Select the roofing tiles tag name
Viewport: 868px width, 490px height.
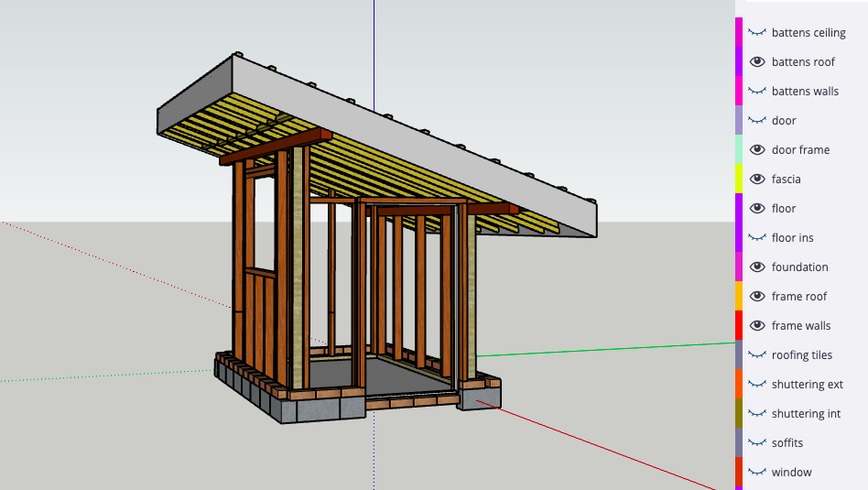[x=801, y=355]
